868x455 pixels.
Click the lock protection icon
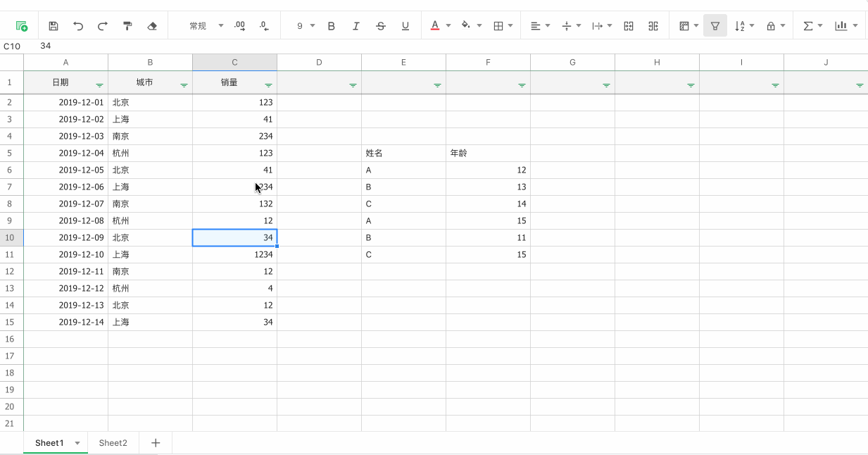[x=771, y=26]
